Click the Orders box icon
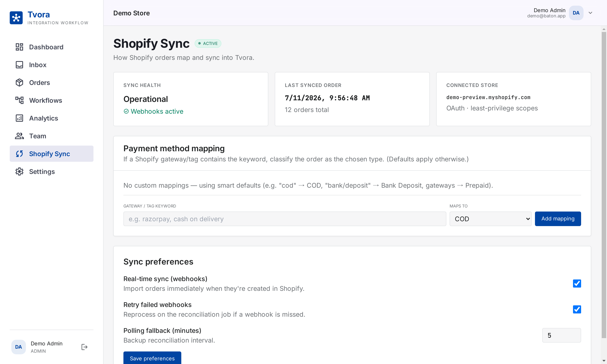 (x=19, y=83)
